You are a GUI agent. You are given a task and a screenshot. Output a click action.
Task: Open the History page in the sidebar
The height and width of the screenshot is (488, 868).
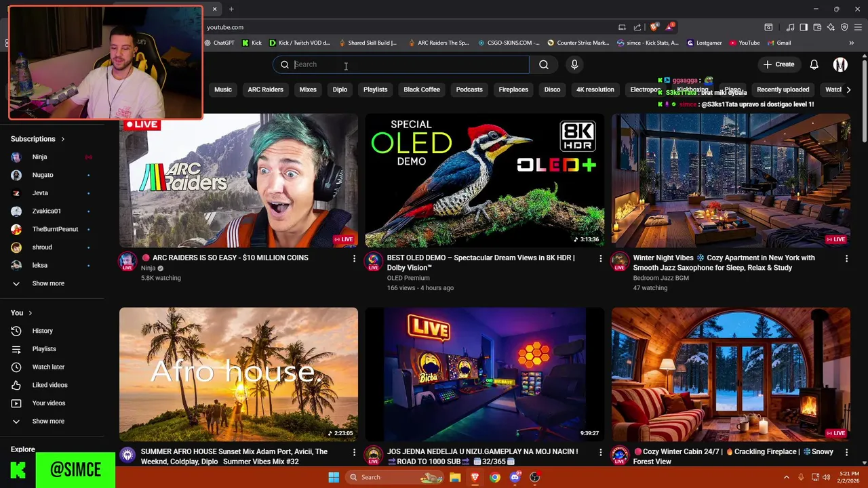[x=42, y=331]
